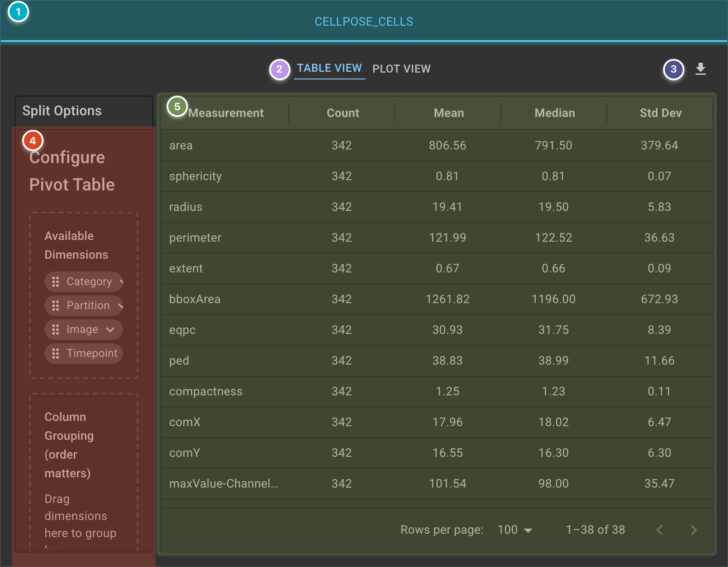Click the CELLPOSE_CELLS title header
Viewport: 728px width, 567px height.
[364, 22]
